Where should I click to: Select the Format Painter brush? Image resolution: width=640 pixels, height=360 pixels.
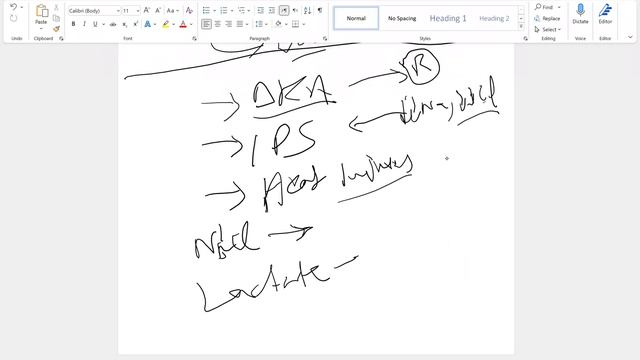56,29
